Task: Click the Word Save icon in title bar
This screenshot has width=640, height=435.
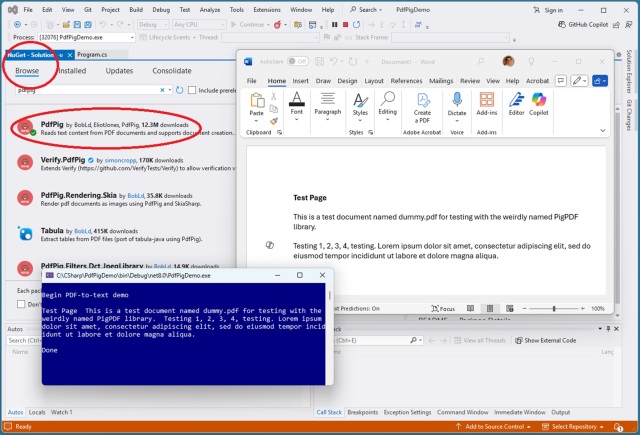Action: (319, 62)
